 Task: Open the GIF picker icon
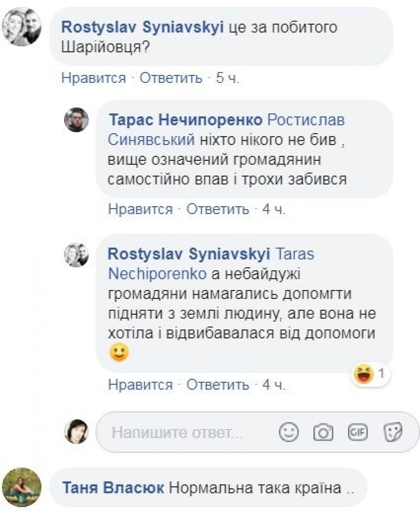tap(358, 432)
